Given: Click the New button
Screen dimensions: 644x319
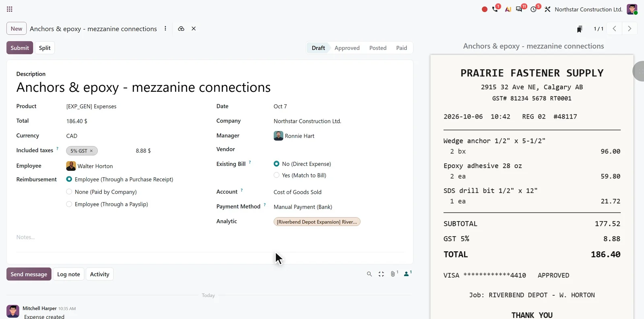Looking at the screenshot, I should (x=17, y=29).
